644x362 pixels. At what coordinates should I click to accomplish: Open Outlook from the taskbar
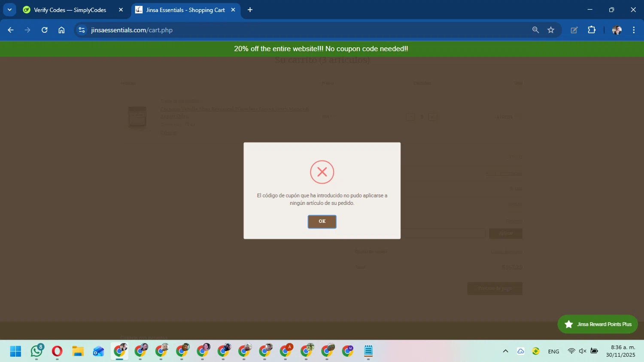coord(98,351)
